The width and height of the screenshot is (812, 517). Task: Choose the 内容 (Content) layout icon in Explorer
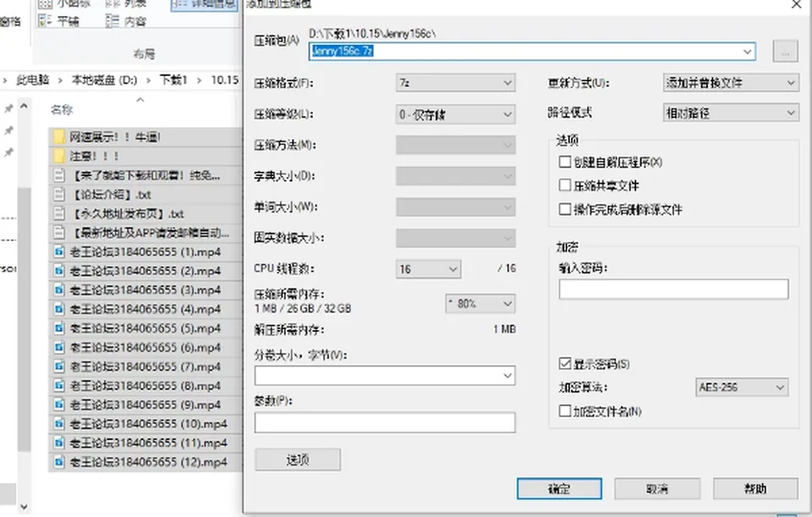(112, 20)
